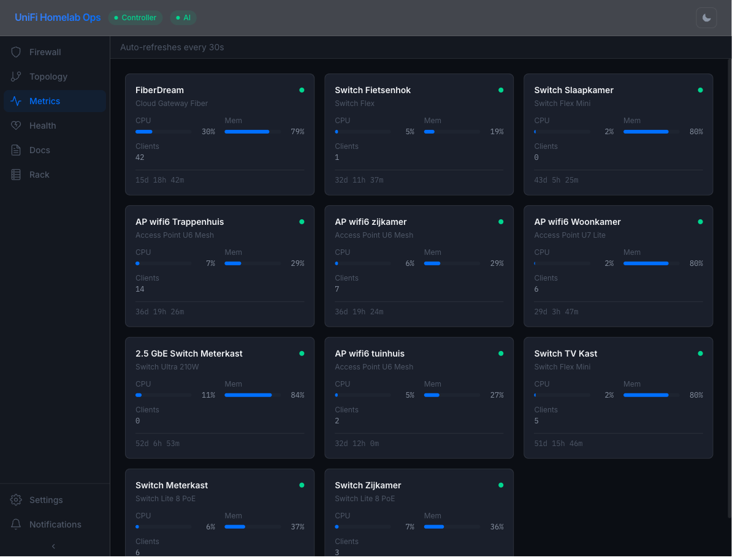This screenshot has height=560, width=735.
Task: Click the moon dark-mode icon top right
Action: (706, 18)
